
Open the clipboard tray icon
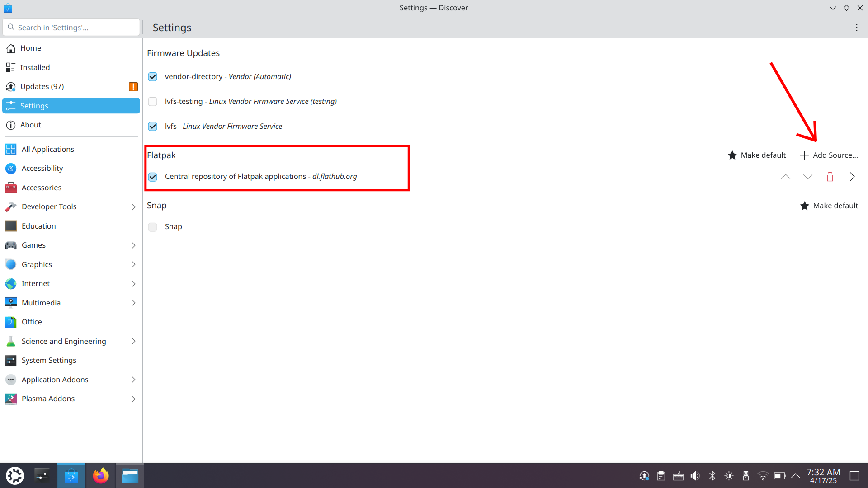point(661,476)
